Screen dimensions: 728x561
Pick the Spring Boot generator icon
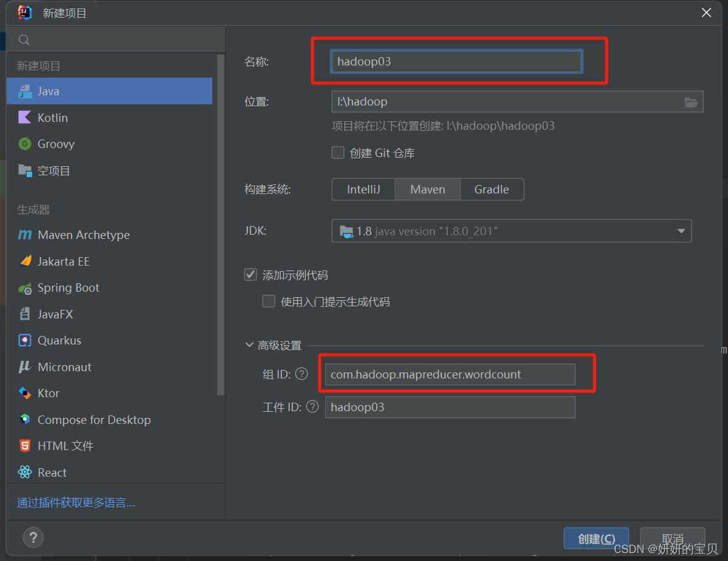pyautogui.click(x=25, y=288)
